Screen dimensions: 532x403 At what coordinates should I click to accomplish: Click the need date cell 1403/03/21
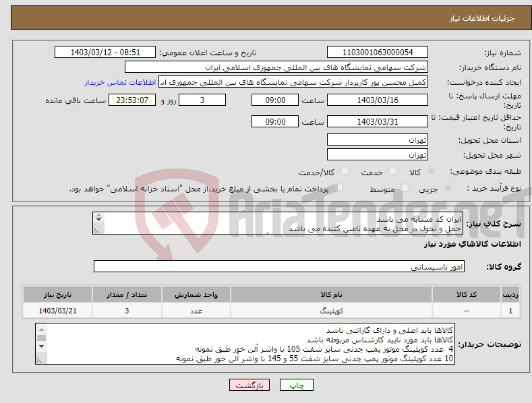[58, 311]
